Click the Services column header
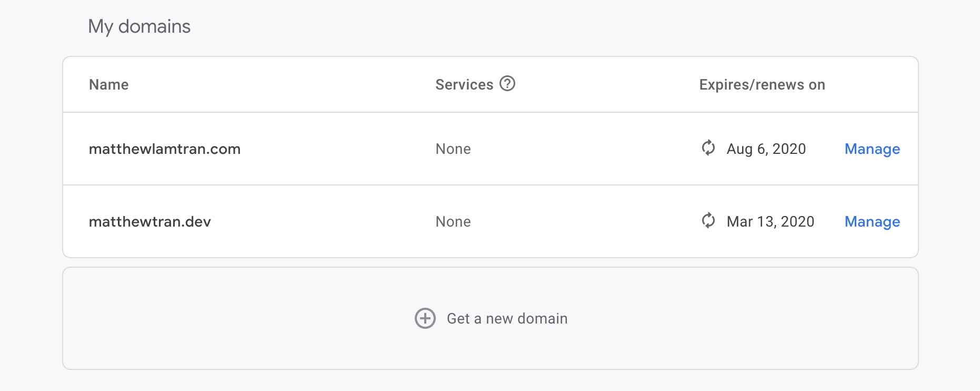980x391 pixels. 464,85
